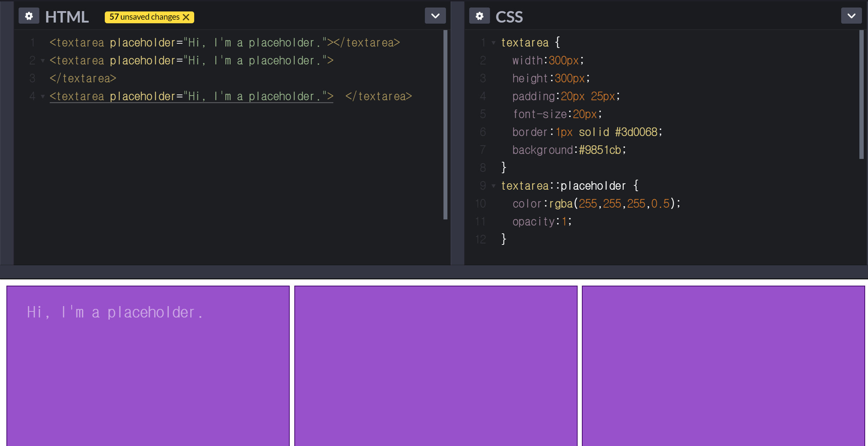Click the 57 unsaved changes label

(x=144, y=17)
